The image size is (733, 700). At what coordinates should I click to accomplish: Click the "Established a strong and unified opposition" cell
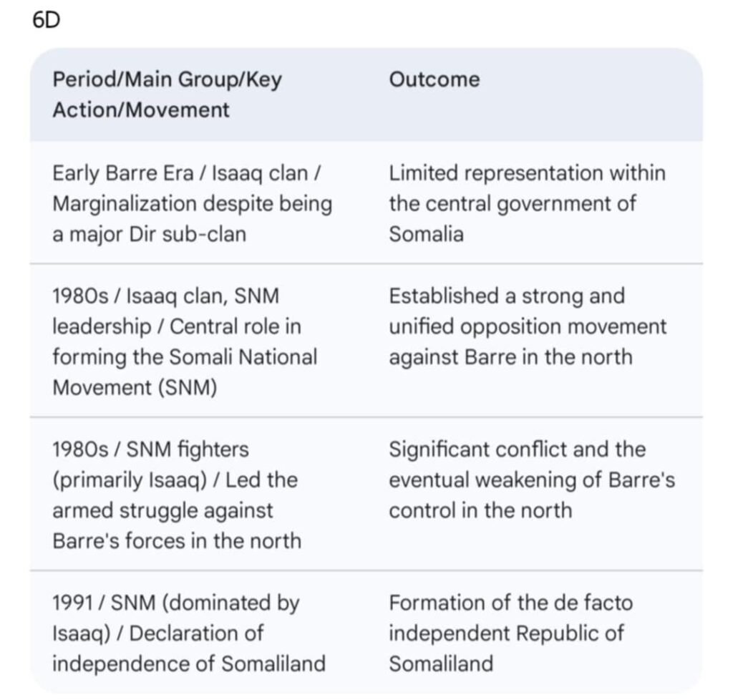click(528, 326)
